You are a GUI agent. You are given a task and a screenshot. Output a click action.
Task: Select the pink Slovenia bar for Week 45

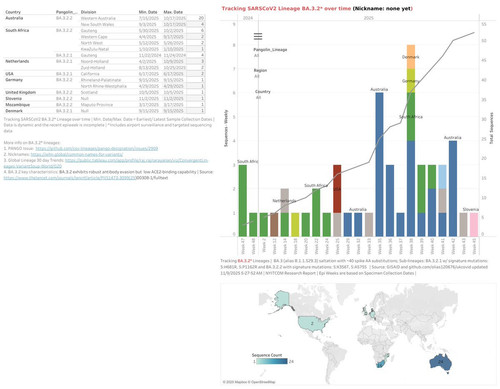tap(474, 225)
